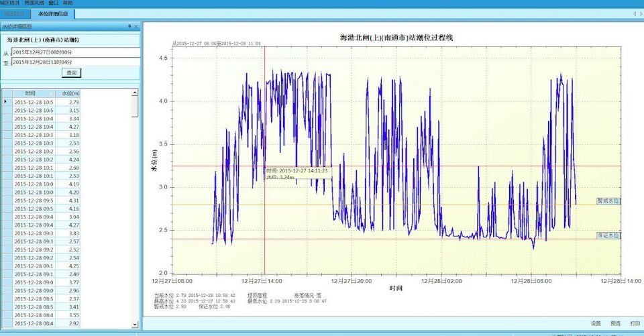Click the 当前水位 2.79 summary text

click(x=195, y=295)
